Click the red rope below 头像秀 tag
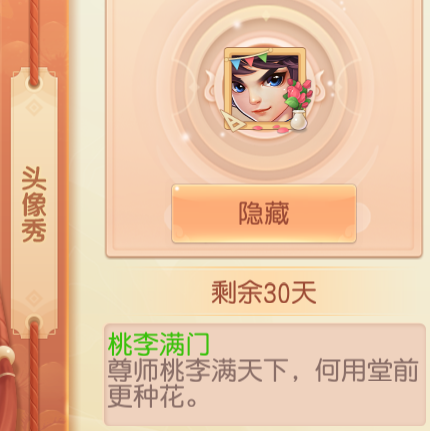Image resolution: width=430 pixels, height=431 pixels. click(x=34, y=375)
